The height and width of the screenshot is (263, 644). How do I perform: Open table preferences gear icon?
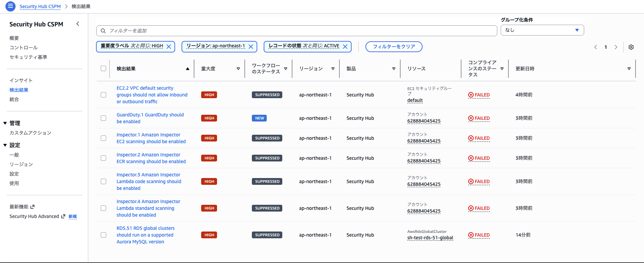(x=631, y=47)
